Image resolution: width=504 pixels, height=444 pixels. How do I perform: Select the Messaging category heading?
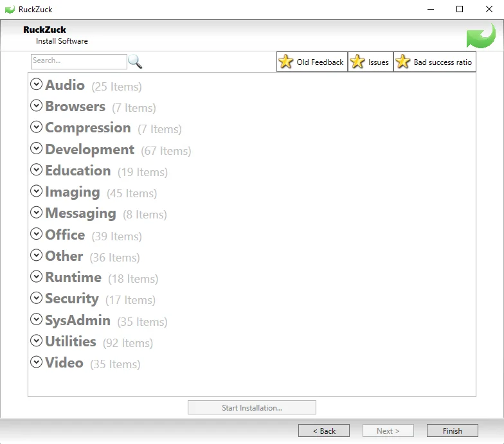pyautogui.click(x=80, y=213)
